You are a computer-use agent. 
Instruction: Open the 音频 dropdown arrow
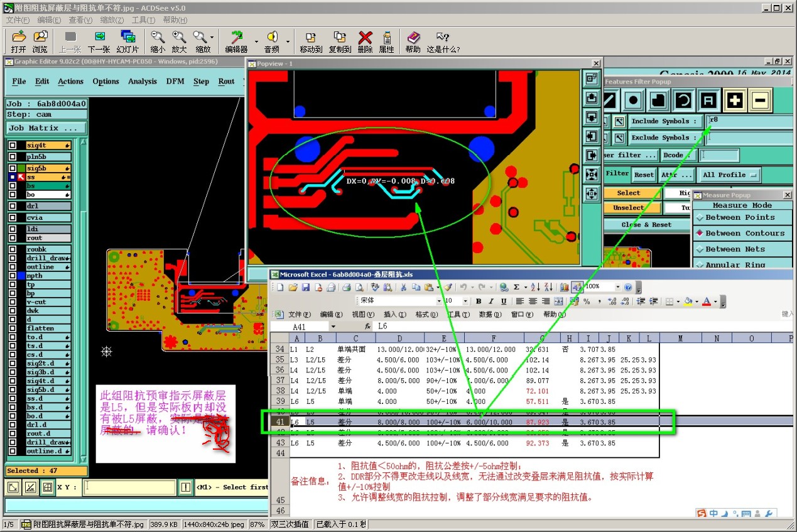point(288,41)
